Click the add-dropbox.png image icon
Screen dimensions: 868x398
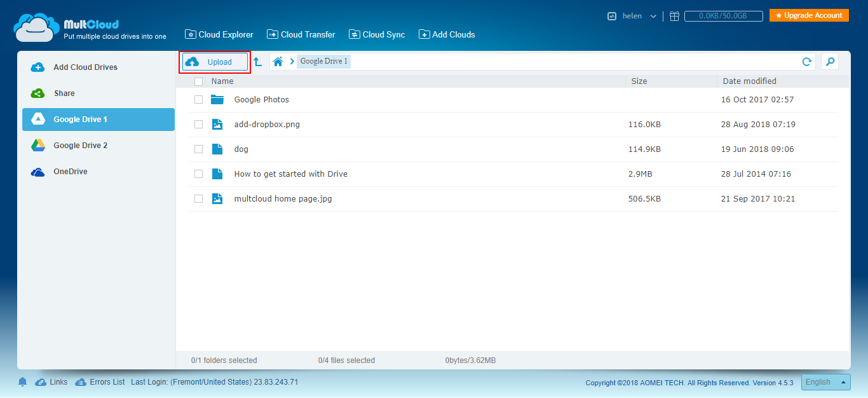(217, 124)
